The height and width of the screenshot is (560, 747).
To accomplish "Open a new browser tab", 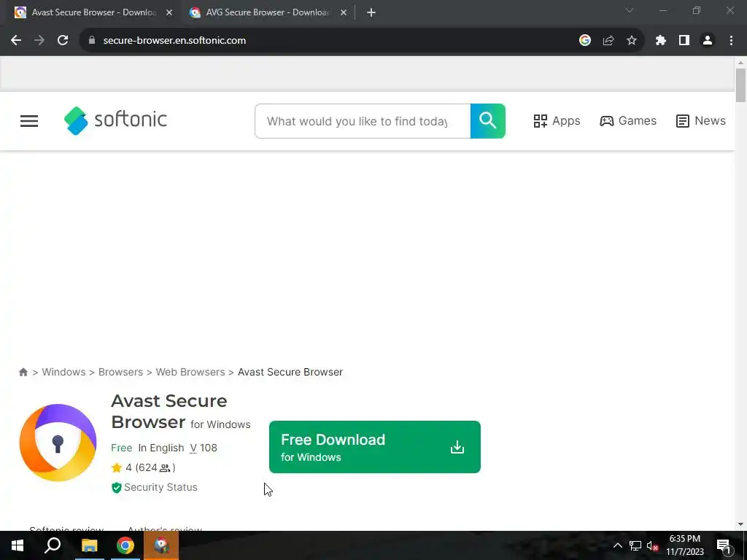I will point(371,12).
